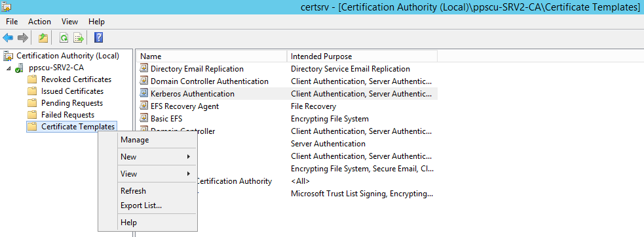Click the Up one level folder icon
644x237 pixels.
(43, 38)
